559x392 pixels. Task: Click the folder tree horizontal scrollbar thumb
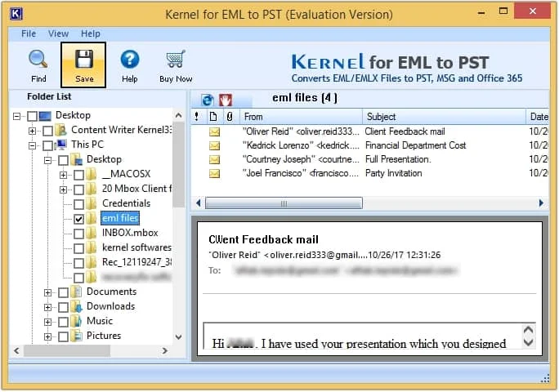point(67,350)
